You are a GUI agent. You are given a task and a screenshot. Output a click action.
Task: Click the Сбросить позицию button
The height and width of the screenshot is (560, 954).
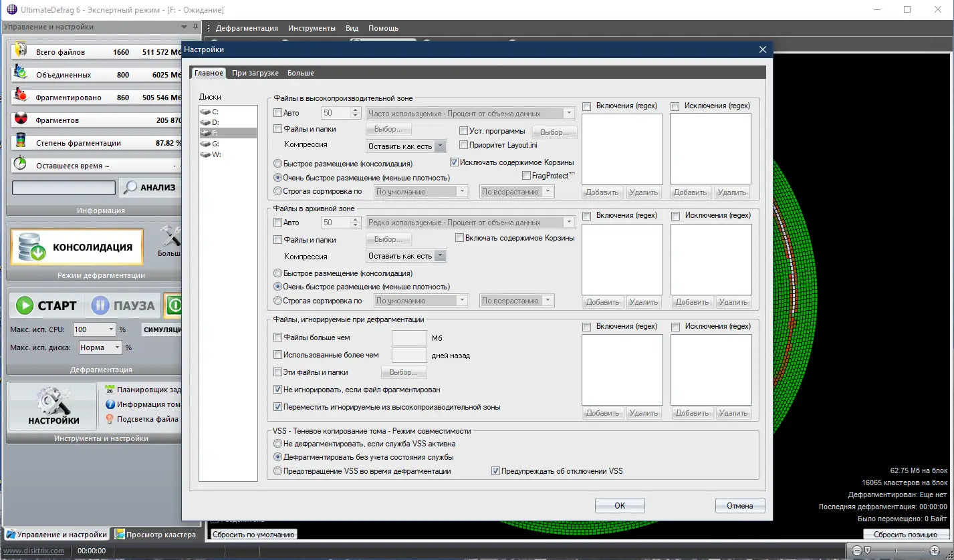click(x=905, y=535)
